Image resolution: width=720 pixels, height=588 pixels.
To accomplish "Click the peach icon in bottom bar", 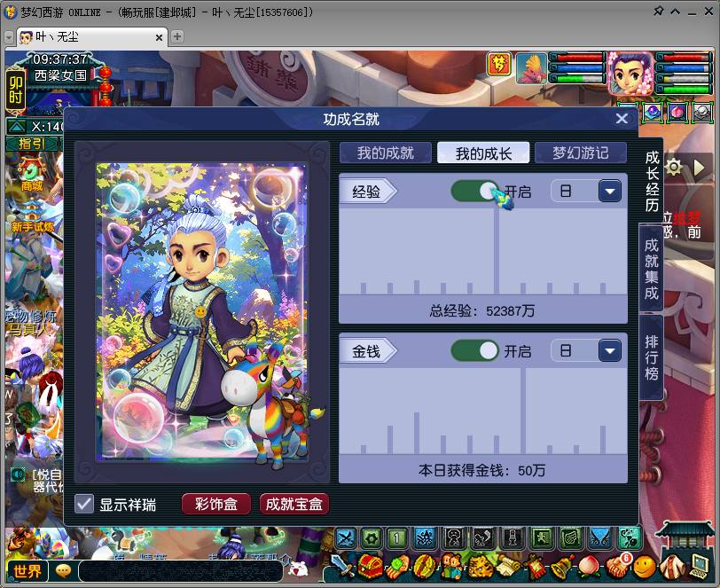I will point(590,567).
